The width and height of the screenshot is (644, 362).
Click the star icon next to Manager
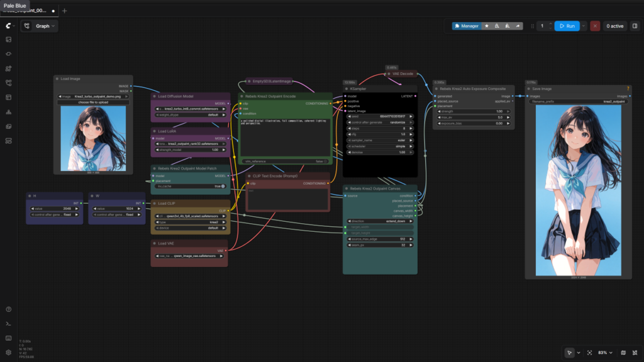coord(487,26)
